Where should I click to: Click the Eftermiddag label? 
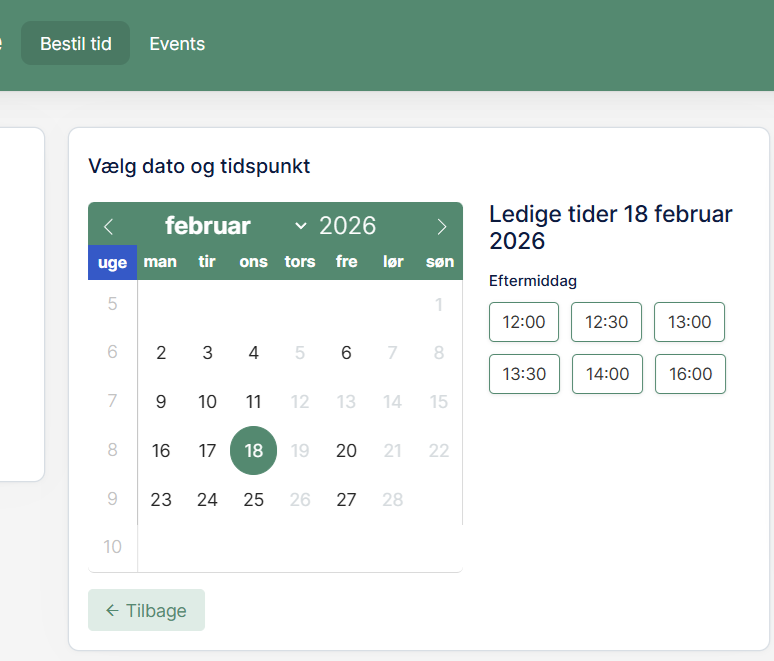tap(533, 281)
